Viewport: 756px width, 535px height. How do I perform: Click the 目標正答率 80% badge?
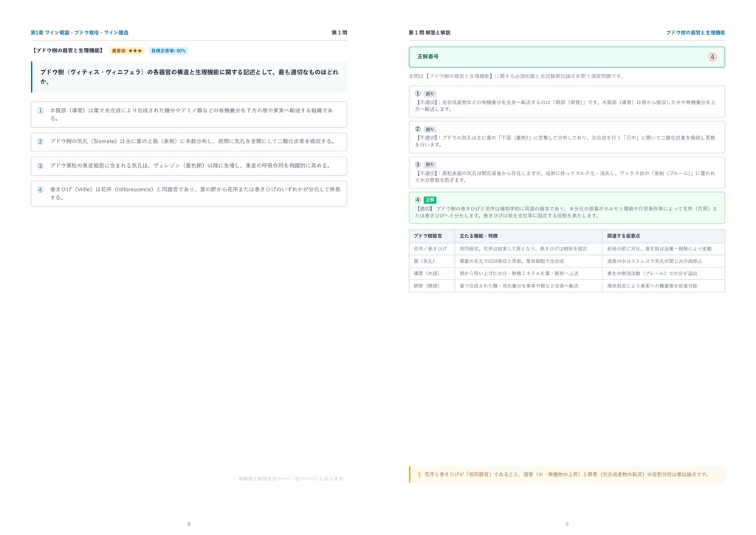168,51
